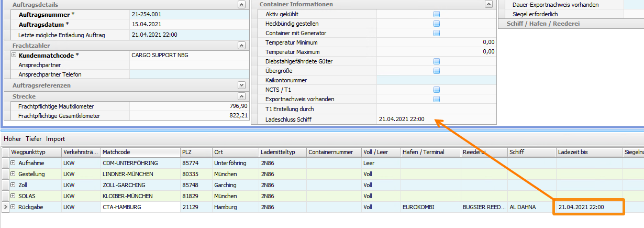The height and width of the screenshot is (228, 644).
Task: Collapse the Frachtzahler section
Action: click(x=241, y=46)
